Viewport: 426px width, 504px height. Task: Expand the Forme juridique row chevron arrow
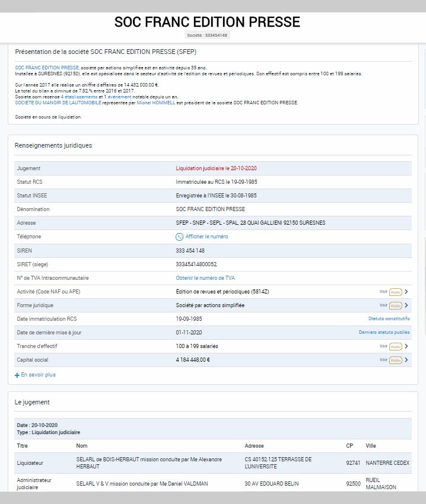(406, 305)
